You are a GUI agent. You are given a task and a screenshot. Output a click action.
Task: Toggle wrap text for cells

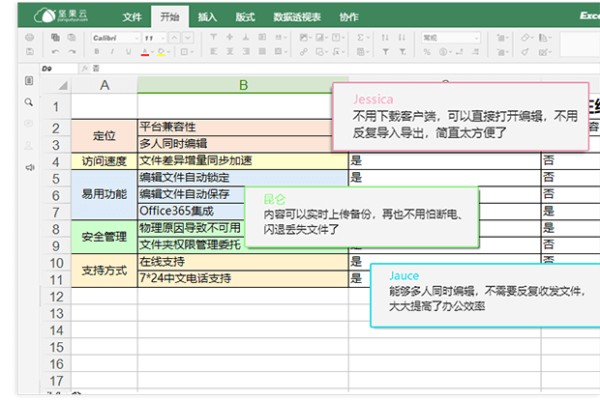(262, 37)
